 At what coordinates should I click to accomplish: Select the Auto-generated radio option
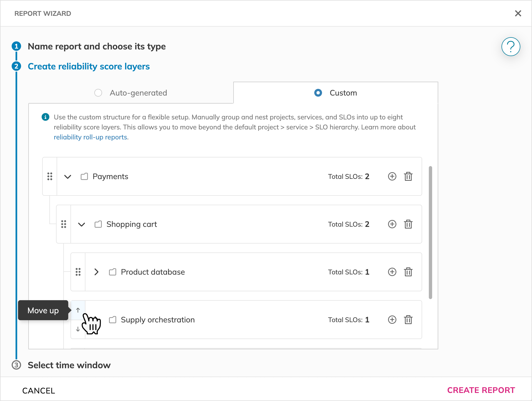(98, 93)
